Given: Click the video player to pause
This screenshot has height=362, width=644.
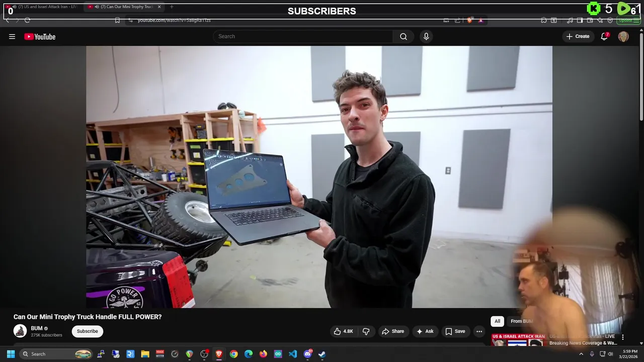Looking at the screenshot, I should click(x=319, y=176).
